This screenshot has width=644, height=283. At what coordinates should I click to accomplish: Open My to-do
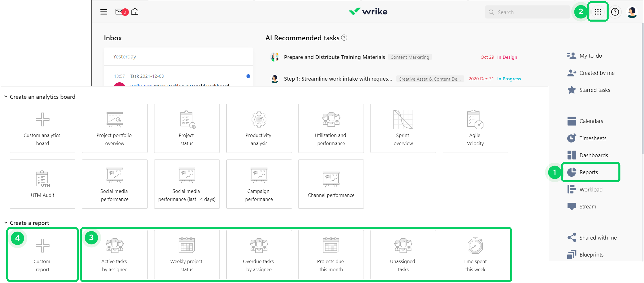click(584, 56)
